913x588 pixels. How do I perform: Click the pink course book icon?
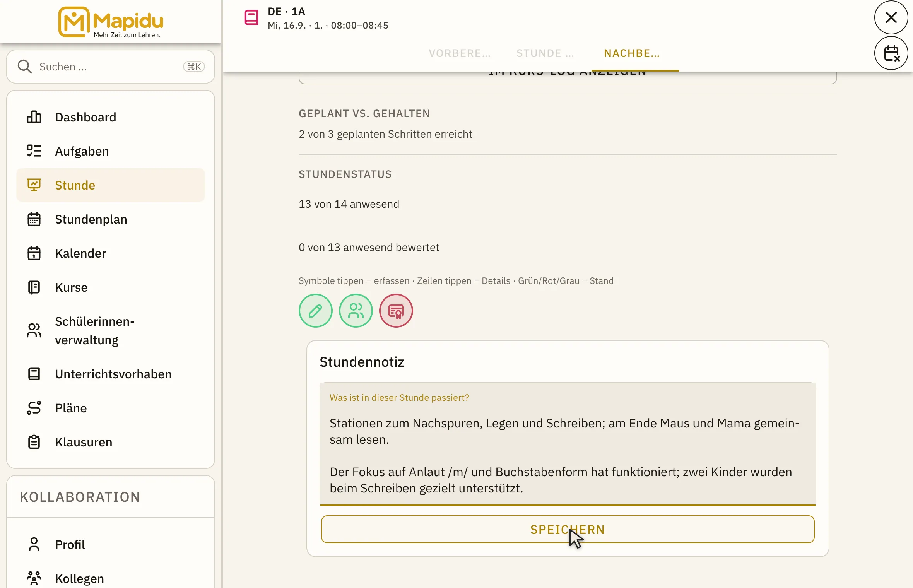(251, 17)
